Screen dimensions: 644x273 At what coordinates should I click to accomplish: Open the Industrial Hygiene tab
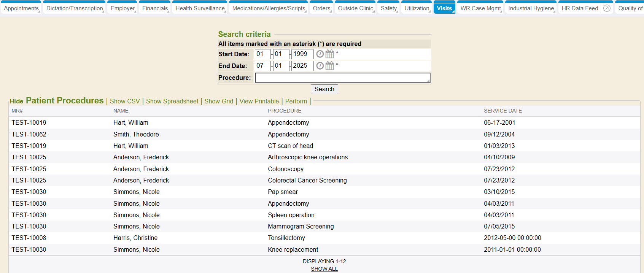531,8
